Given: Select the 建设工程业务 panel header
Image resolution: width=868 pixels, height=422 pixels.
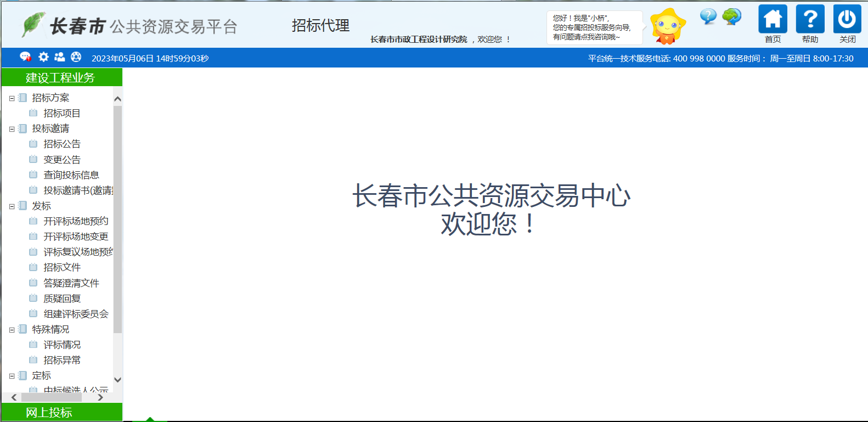Looking at the screenshot, I should 61,77.
